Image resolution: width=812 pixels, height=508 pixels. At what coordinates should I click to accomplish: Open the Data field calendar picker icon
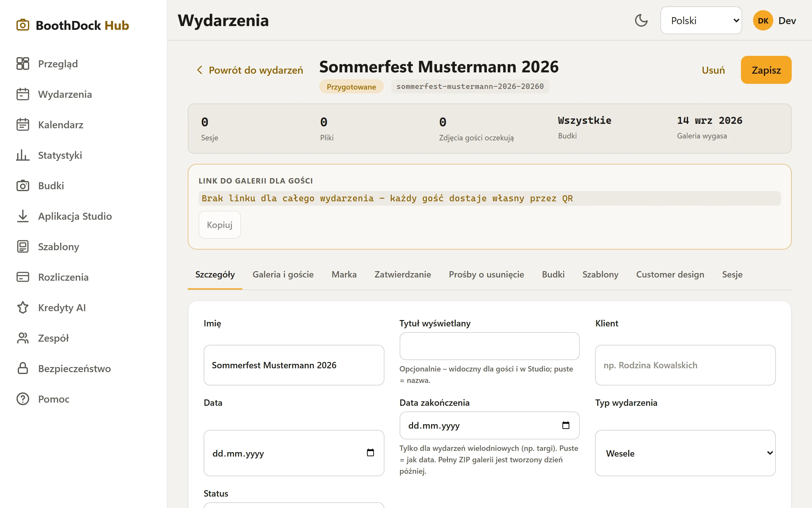tap(370, 452)
